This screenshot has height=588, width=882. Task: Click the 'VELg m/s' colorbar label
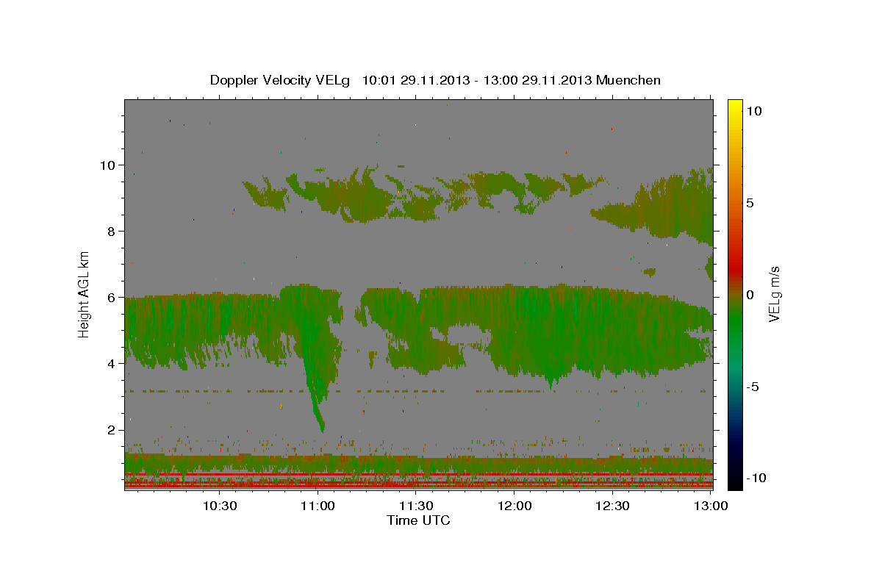[x=773, y=294]
